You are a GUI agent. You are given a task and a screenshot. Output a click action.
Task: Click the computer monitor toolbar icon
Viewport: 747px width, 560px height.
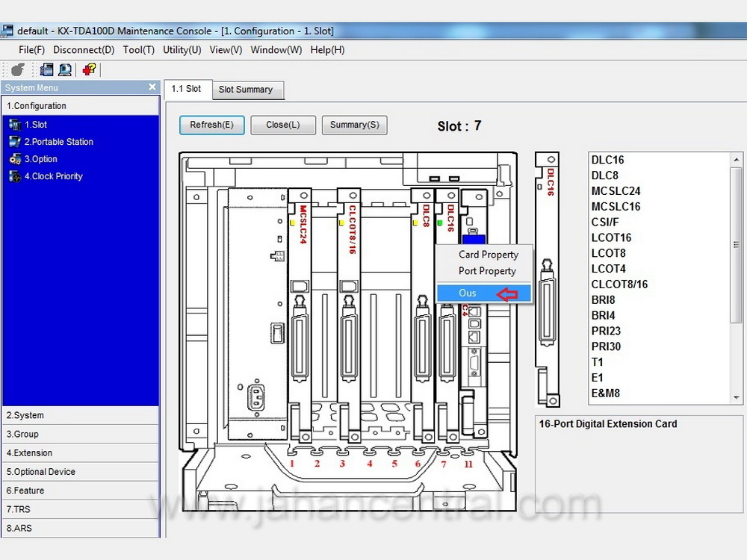65,69
